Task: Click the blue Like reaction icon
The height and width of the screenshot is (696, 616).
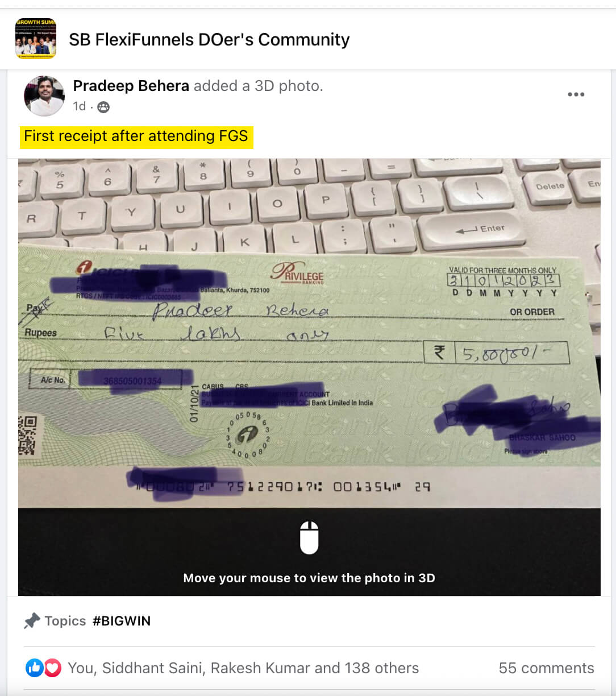Action: coord(35,668)
